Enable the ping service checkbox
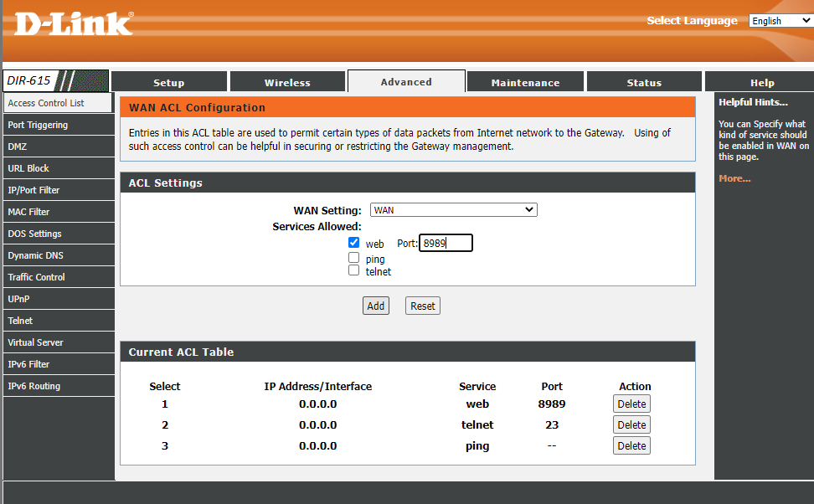 (x=353, y=258)
